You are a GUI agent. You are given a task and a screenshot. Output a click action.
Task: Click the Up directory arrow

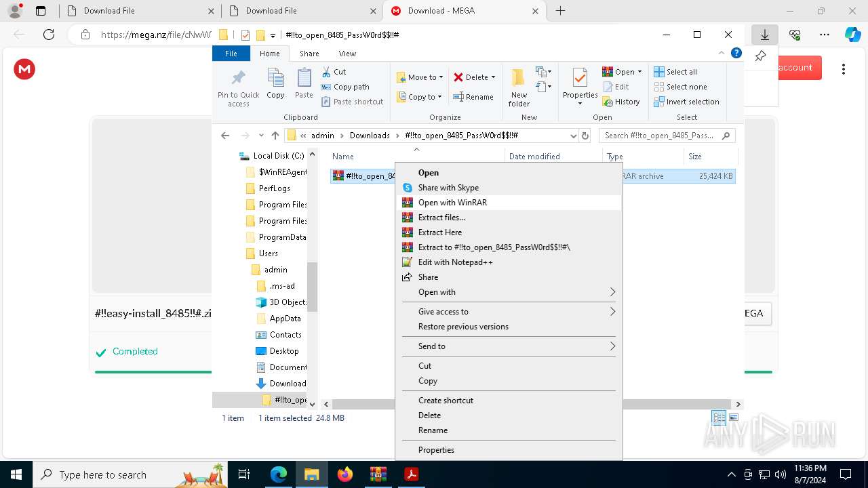pyautogui.click(x=275, y=136)
